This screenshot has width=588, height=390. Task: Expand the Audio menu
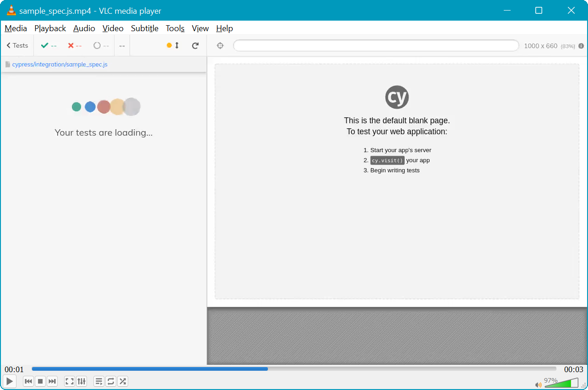[x=84, y=28]
